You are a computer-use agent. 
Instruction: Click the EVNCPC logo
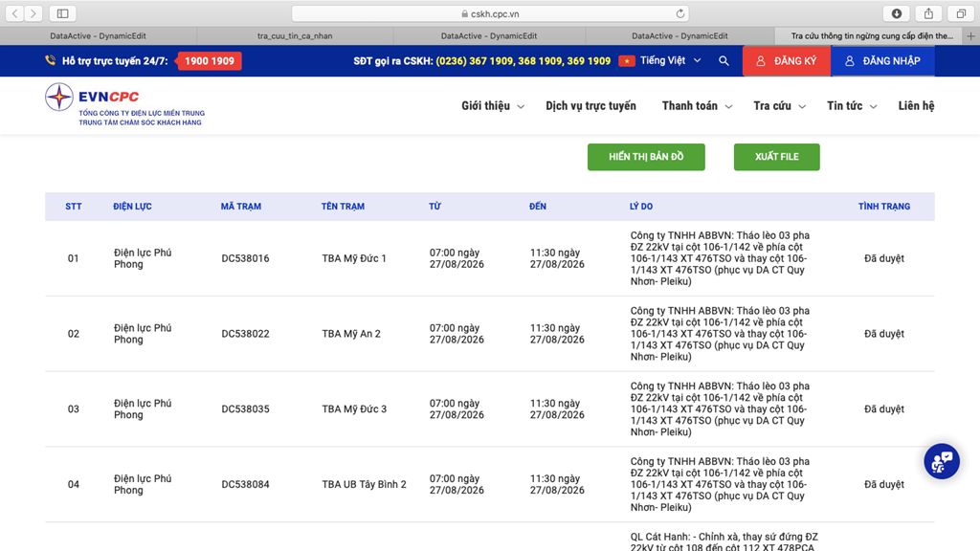point(125,104)
